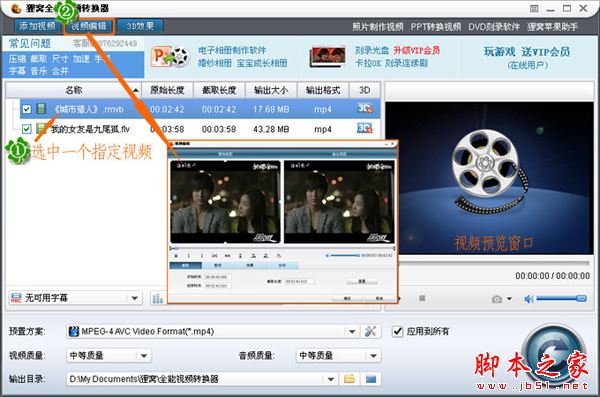This screenshot has height=397, width=600.
Task: Open the 视频编辑 toolbar button
Action: tap(89, 26)
